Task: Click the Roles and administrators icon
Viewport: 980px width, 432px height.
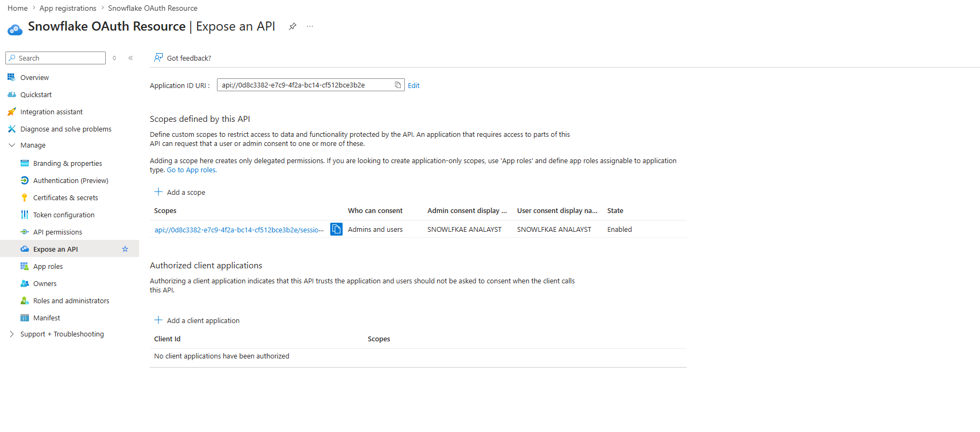Action: pos(24,301)
